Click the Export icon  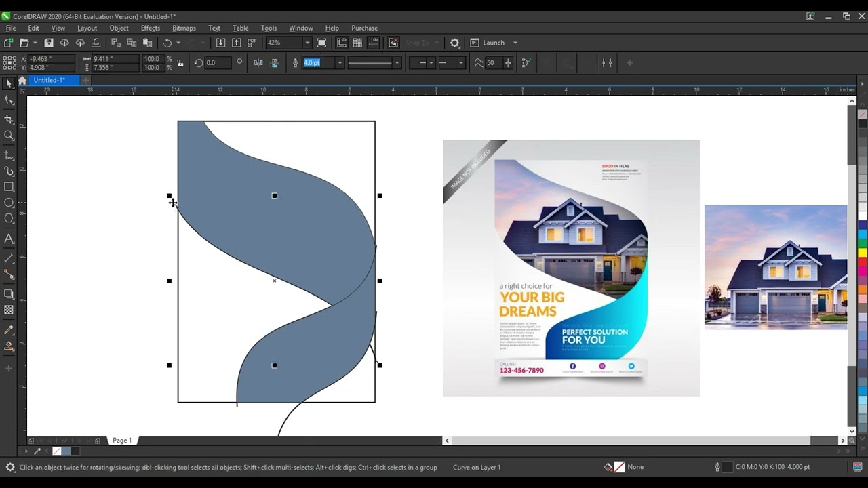(236, 43)
